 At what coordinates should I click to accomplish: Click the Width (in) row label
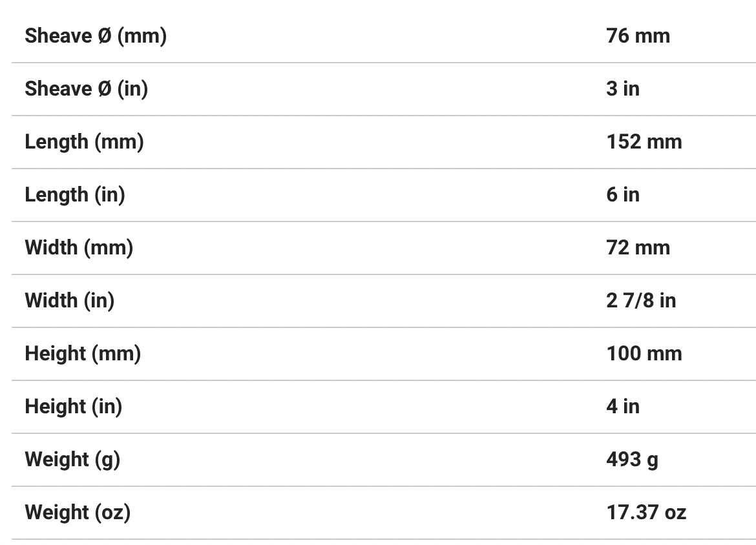[69, 301]
